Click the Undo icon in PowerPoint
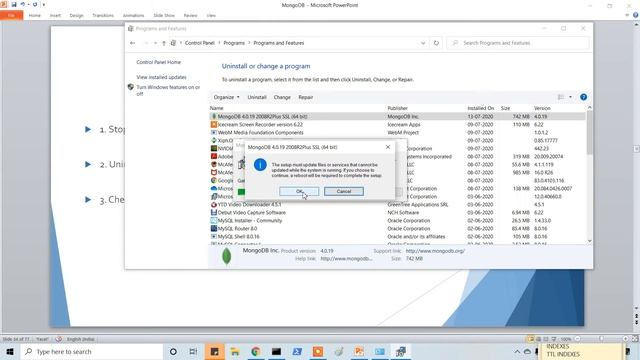This screenshot has width=640, height=360. click(23, 4)
